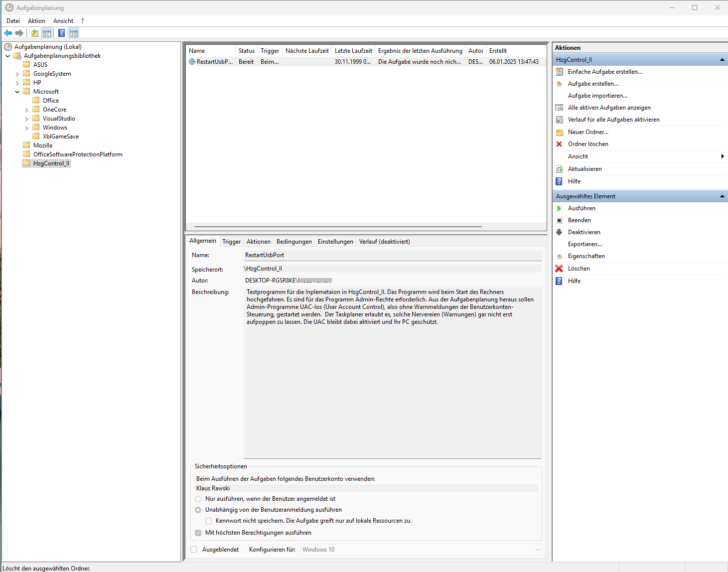
Task: Expand the GoogleSystem folder node
Action: coord(17,74)
